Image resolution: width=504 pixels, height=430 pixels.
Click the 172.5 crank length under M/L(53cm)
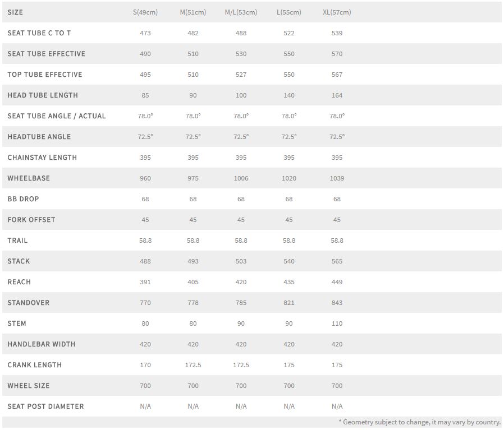point(241,365)
